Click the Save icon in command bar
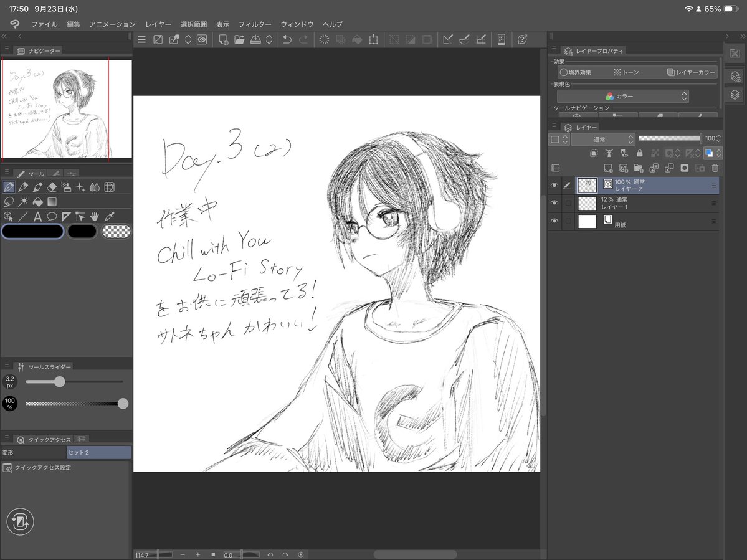 tap(256, 39)
